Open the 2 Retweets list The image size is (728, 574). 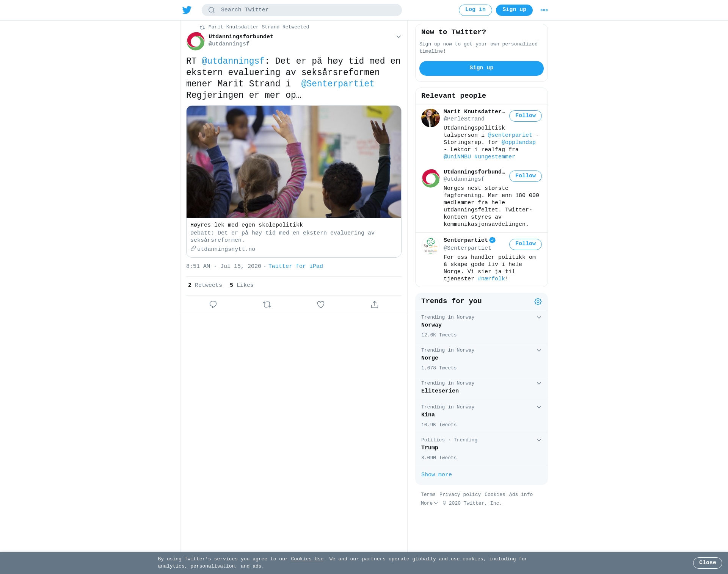[x=205, y=285]
